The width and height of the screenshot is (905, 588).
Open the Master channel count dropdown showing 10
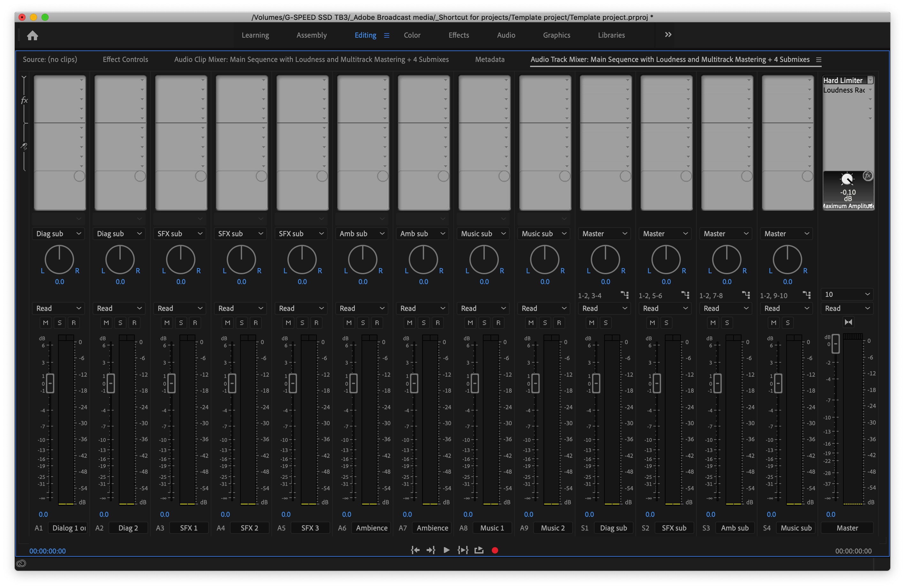[x=847, y=294]
